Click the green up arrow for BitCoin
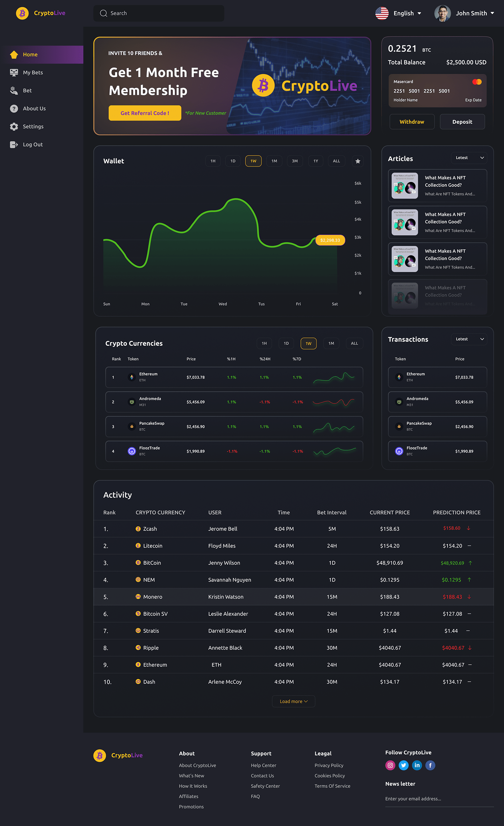The width and height of the screenshot is (504, 826). pos(470,563)
